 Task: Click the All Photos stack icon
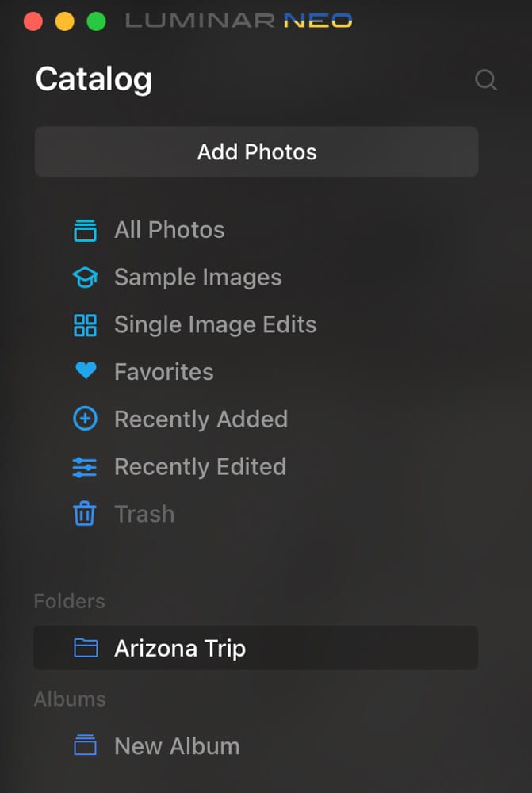click(85, 231)
